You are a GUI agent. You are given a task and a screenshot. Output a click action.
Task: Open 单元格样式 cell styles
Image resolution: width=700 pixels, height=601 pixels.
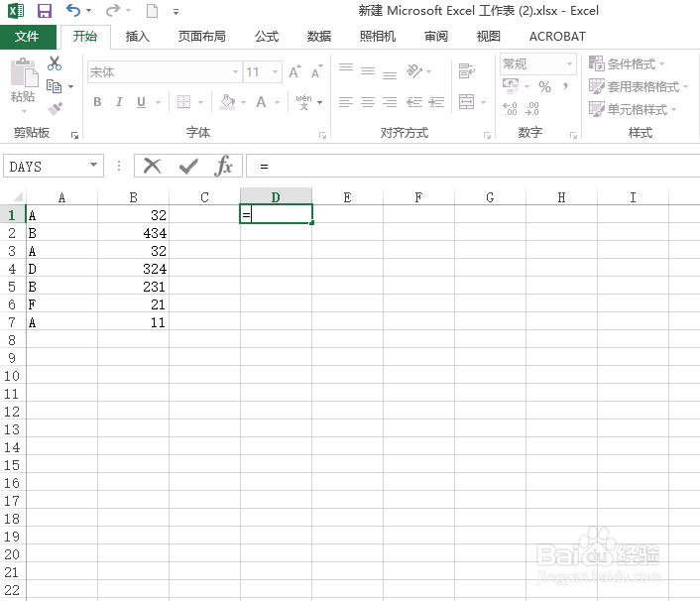coord(633,109)
